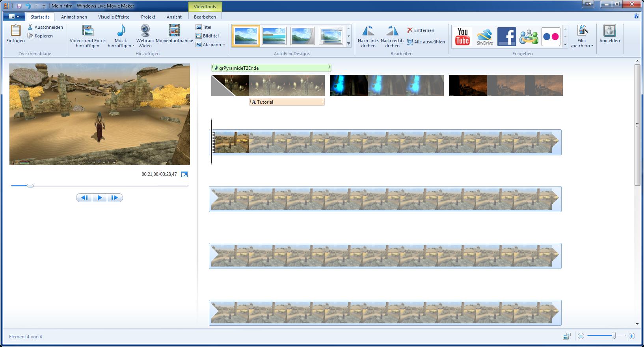Open the Musik hinzufügen dropdown arrow

(133, 46)
